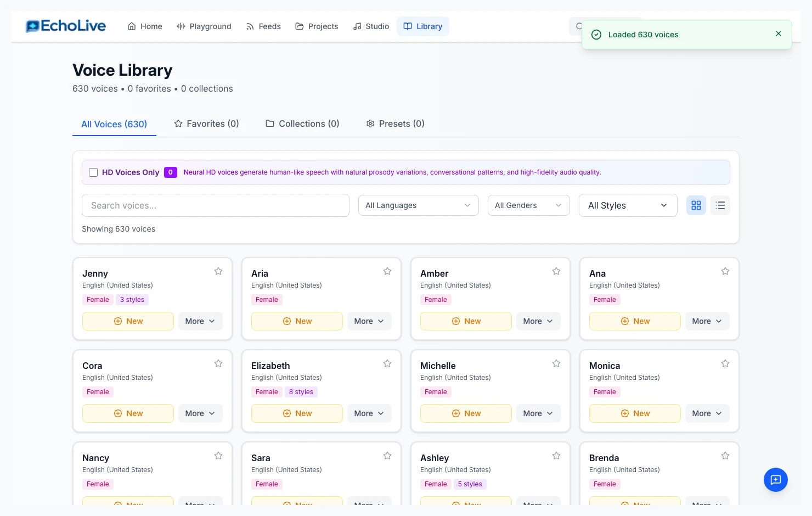Open the floating chat feedback button
Image resolution: width=812 pixels, height=516 pixels.
tap(775, 479)
